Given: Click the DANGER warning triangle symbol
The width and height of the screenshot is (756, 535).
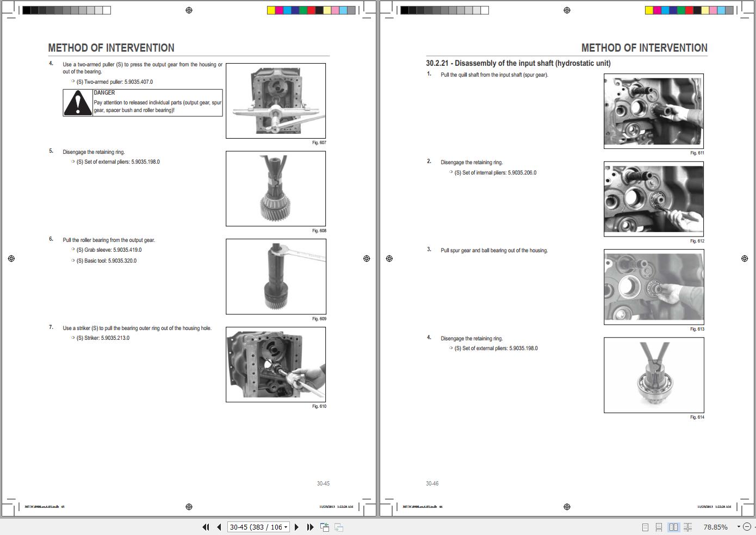Looking at the screenshot, I should point(78,103).
